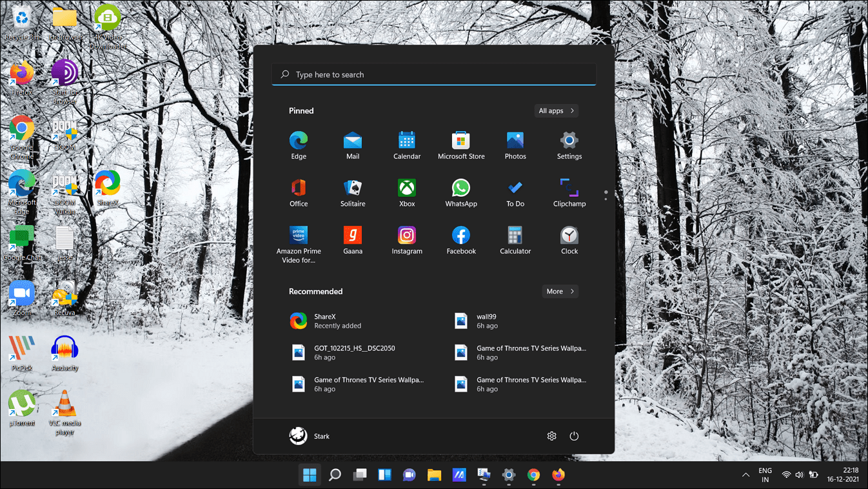
Task: Open taskbar Search
Action: pos(335,475)
